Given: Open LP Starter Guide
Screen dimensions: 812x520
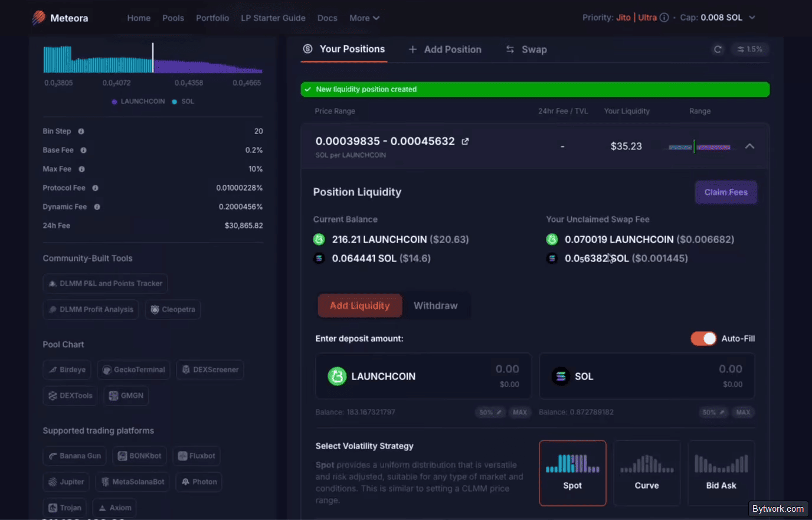Looking at the screenshot, I should point(273,18).
